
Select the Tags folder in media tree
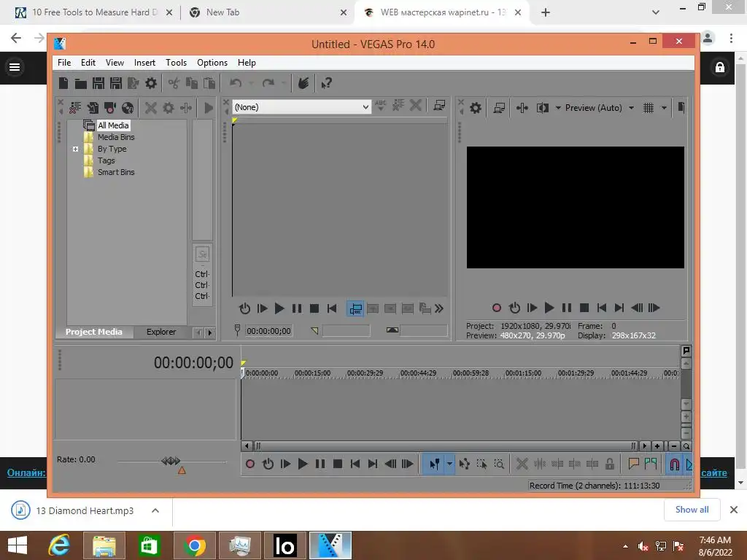pyautogui.click(x=106, y=160)
